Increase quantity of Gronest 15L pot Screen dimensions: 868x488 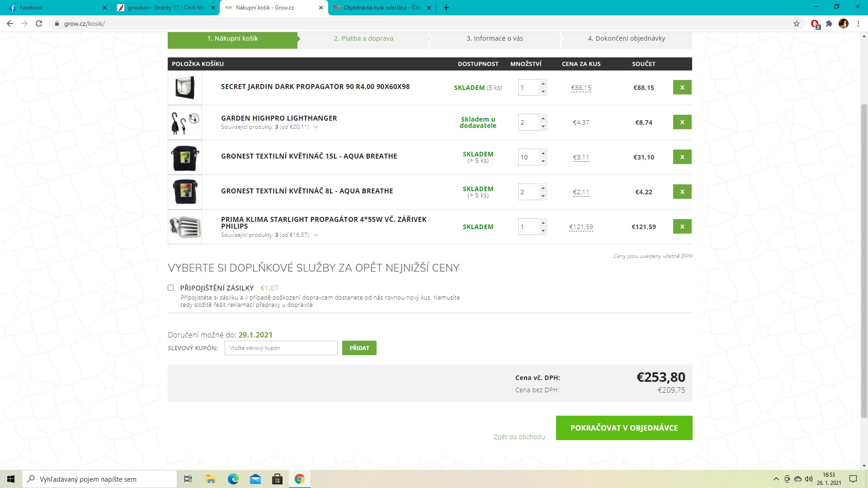[x=543, y=153]
